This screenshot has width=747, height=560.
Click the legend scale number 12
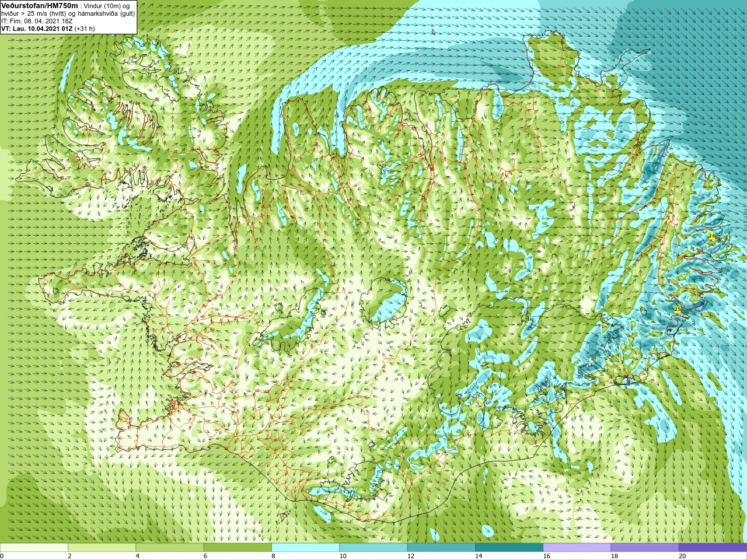(x=411, y=556)
